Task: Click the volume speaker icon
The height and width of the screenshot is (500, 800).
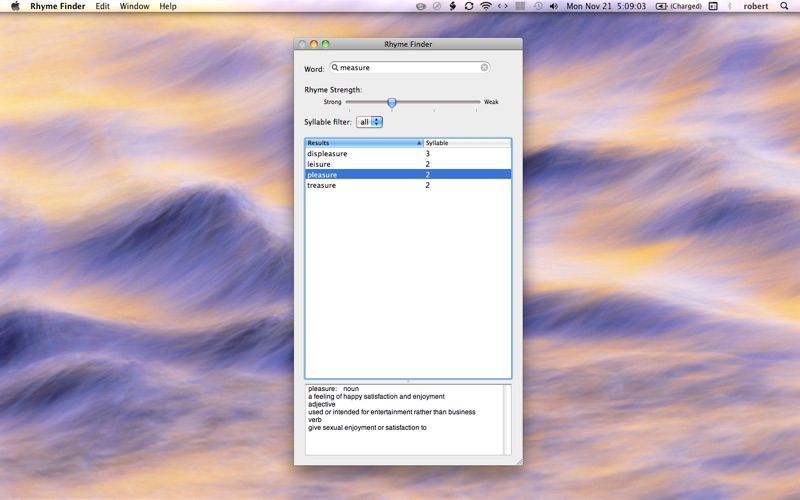Action: click(554, 6)
